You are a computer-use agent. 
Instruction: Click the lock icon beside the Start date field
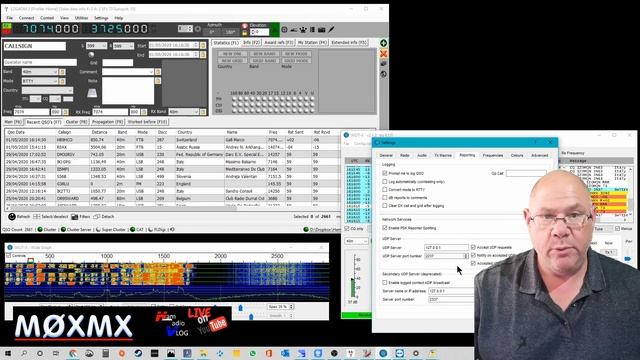pyautogui.click(x=203, y=45)
